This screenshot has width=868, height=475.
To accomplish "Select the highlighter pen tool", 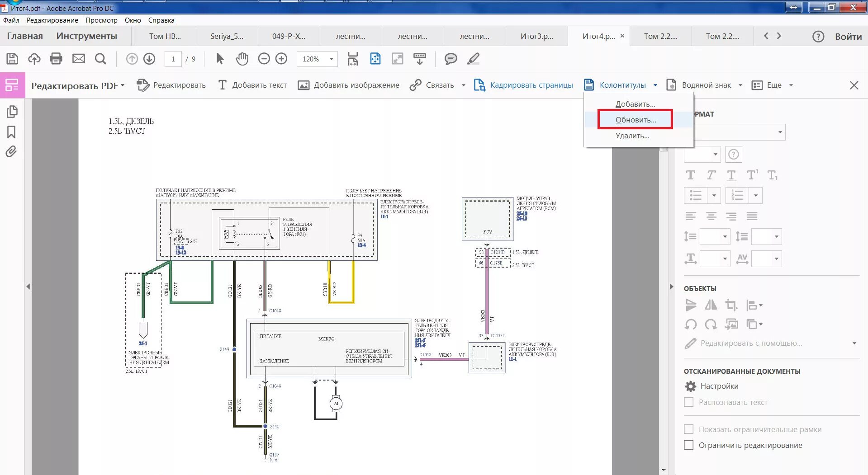I will tap(473, 59).
